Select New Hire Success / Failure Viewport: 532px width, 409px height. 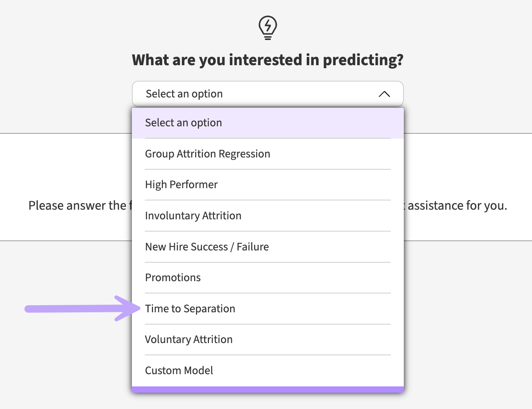click(x=267, y=247)
